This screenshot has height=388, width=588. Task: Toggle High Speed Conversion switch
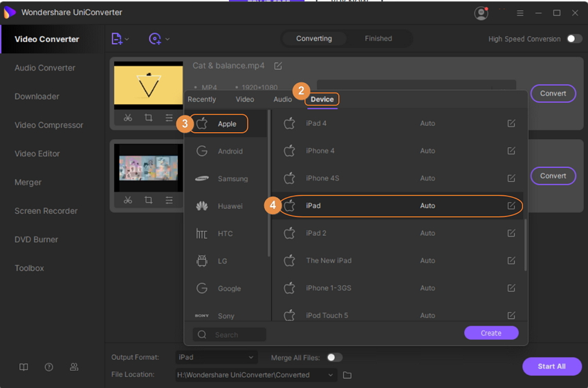574,39
